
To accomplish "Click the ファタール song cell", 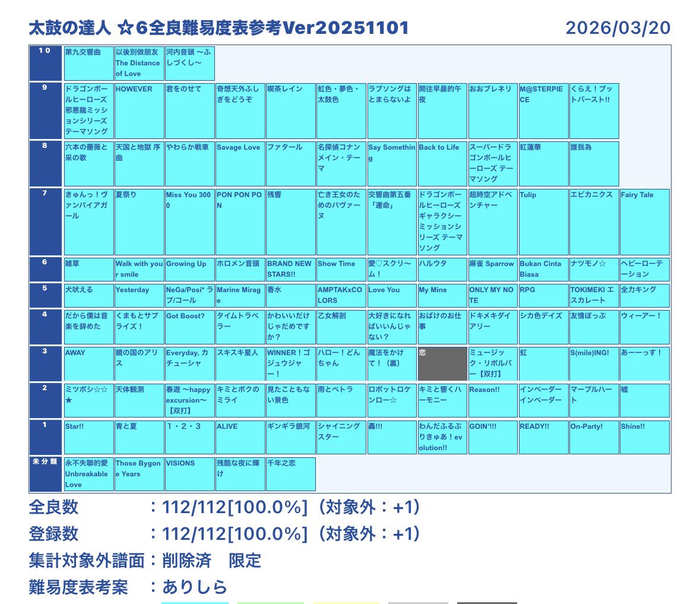I will pyautogui.click(x=290, y=163).
